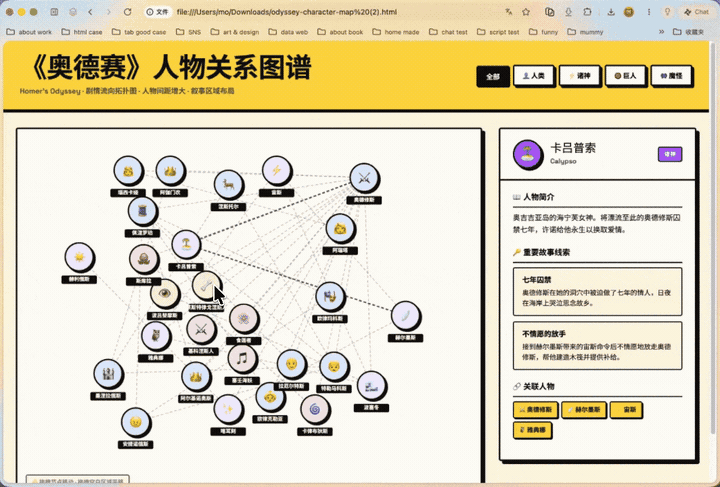Select the boy face 特勒马科斯 node
The height and width of the screenshot is (487, 720).
[x=334, y=367]
